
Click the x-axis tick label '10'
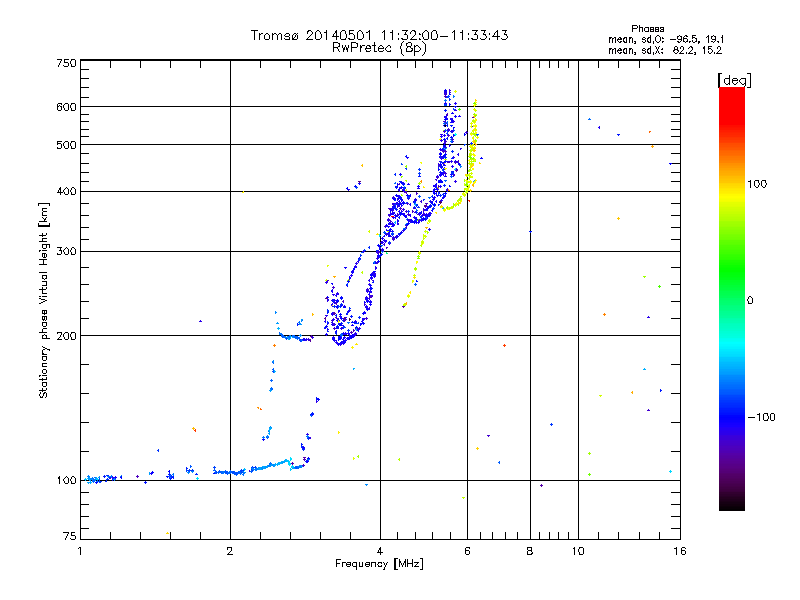578,551
